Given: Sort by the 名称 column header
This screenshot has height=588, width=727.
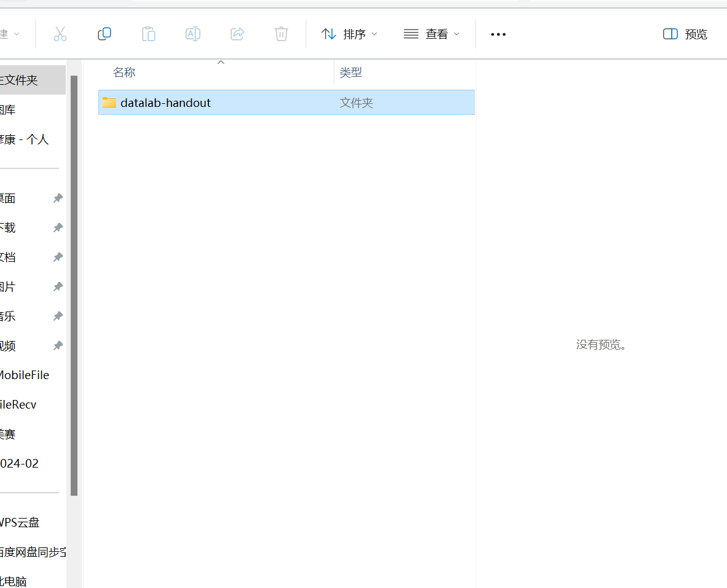Looking at the screenshot, I should tap(124, 73).
